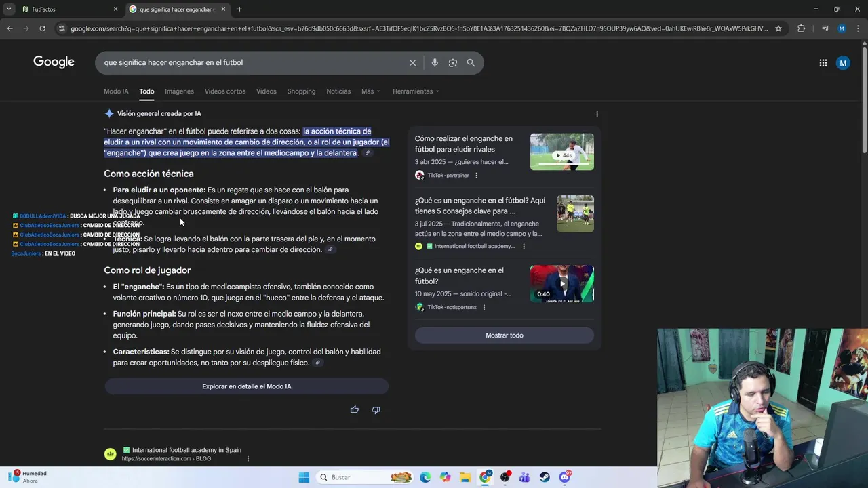Screen dimensions: 868x488
Task: Open Chrome three-dot menu
Action: coord(857,28)
